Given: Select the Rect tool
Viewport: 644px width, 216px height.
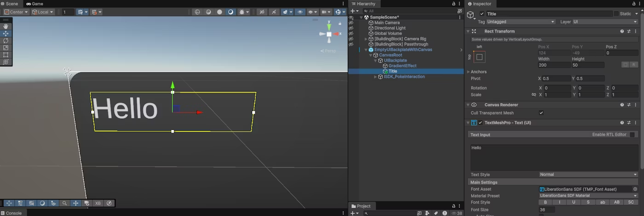Looking at the screenshot, I should (6, 55).
